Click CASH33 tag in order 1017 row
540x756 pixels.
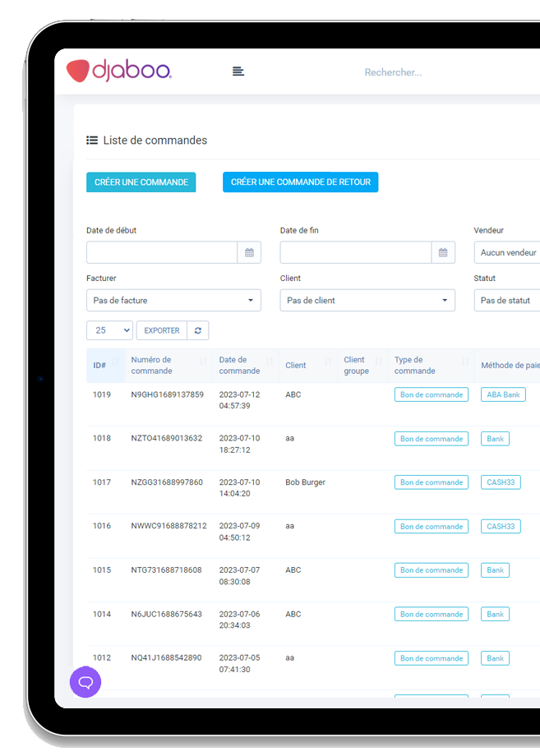[501, 482]
